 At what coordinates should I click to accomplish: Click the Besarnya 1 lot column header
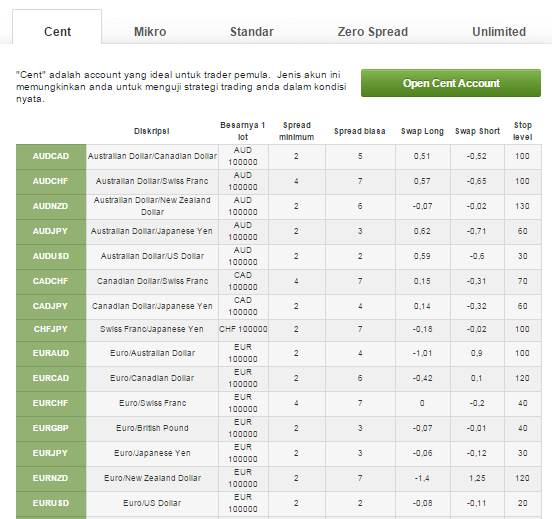(x=243, y=131)
